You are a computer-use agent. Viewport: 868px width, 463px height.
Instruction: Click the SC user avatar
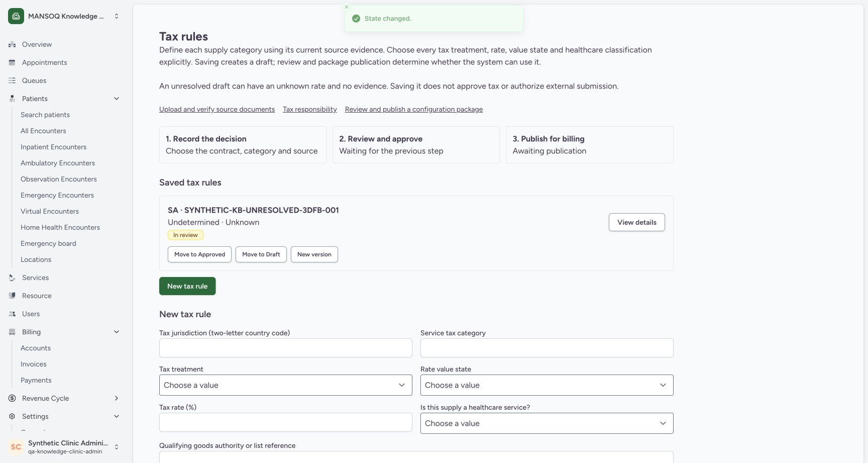pyautogui.click(x=16, y=447)
